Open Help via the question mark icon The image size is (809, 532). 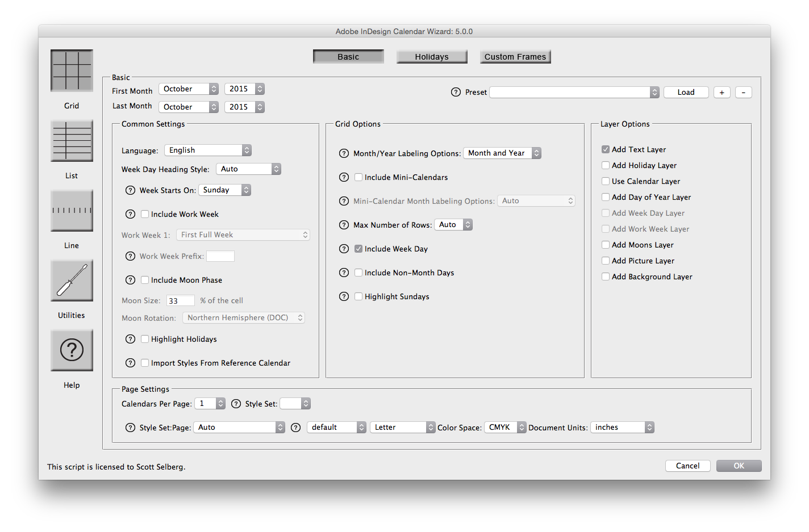point(72,350)
